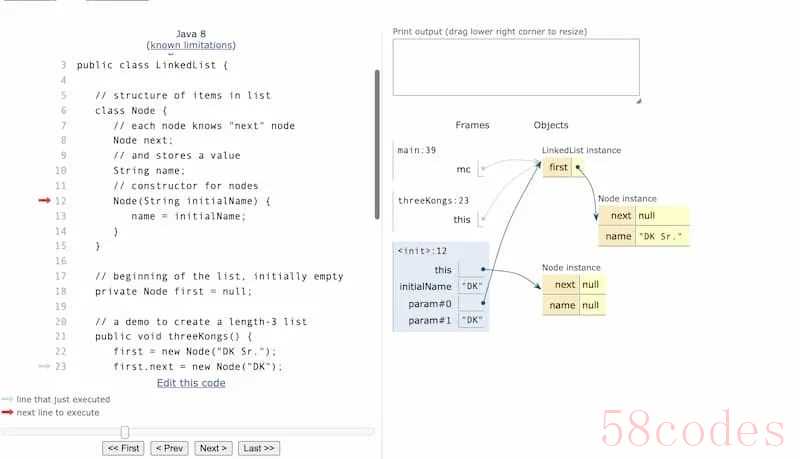Step back with < Prev button
This screenshot has width=800, height=459.
169,448
